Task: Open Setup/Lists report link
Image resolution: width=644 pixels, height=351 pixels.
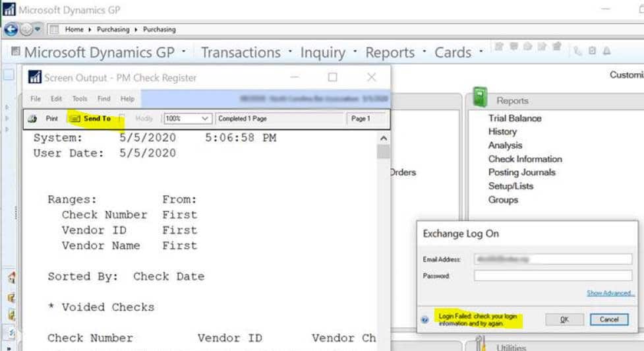Action: pyautogui.click(x=510, y=186)
